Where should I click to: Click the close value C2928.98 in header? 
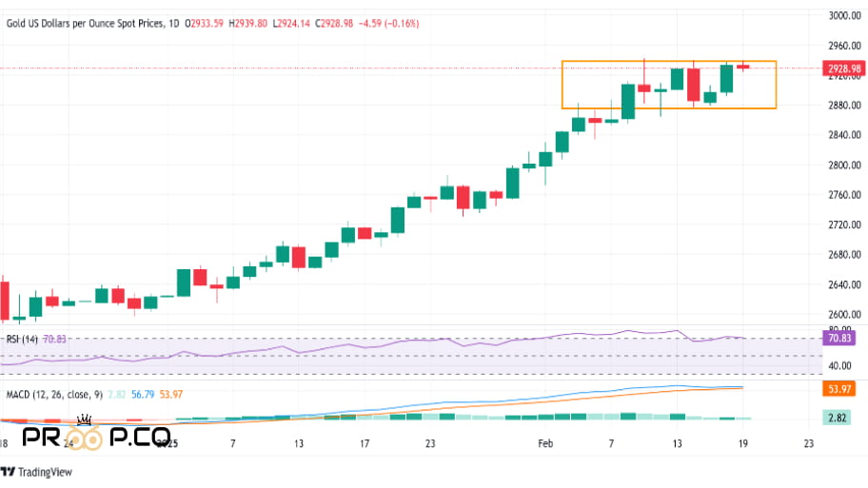point(334,24)
